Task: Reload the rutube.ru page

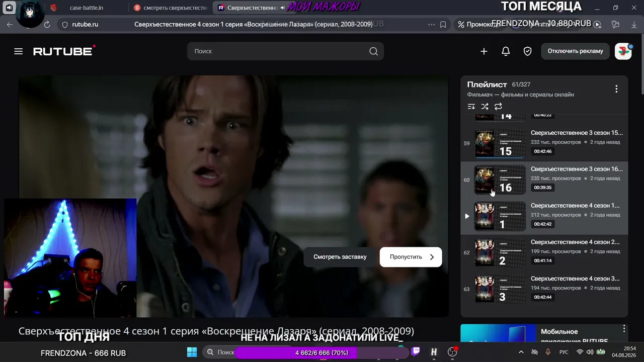Action: tap(47, 24)
